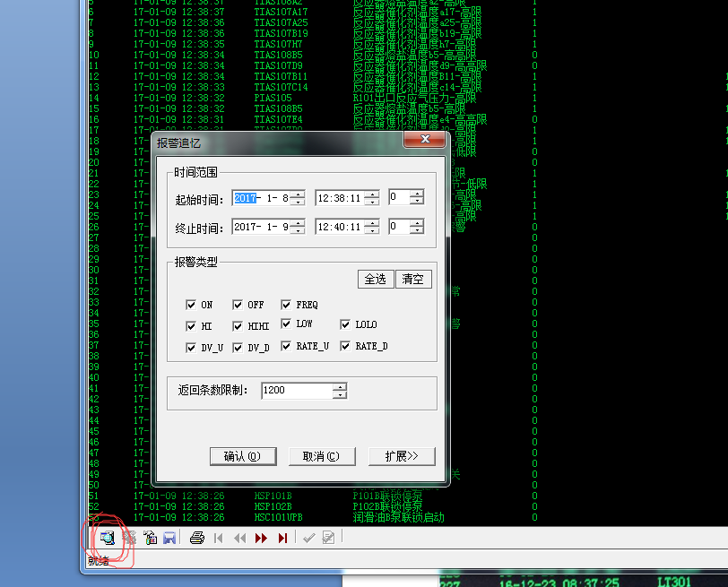This screenshot has width=728, height=587.
Task: Click the 返回条数限制 input field showing 1200
Action: pyautogui.click(x=296, y=391)
